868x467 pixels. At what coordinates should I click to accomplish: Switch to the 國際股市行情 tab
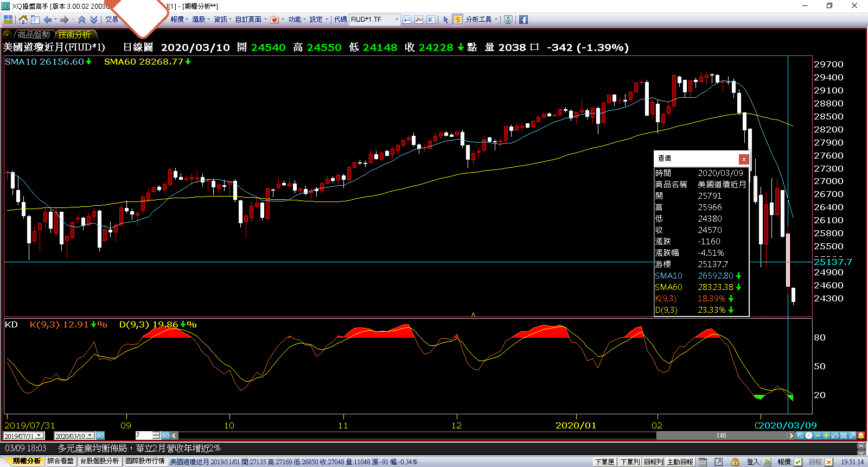145,461
